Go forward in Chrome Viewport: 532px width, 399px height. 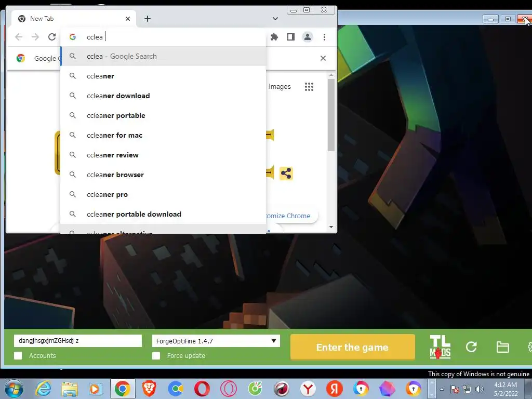click(x=35, y=37)
